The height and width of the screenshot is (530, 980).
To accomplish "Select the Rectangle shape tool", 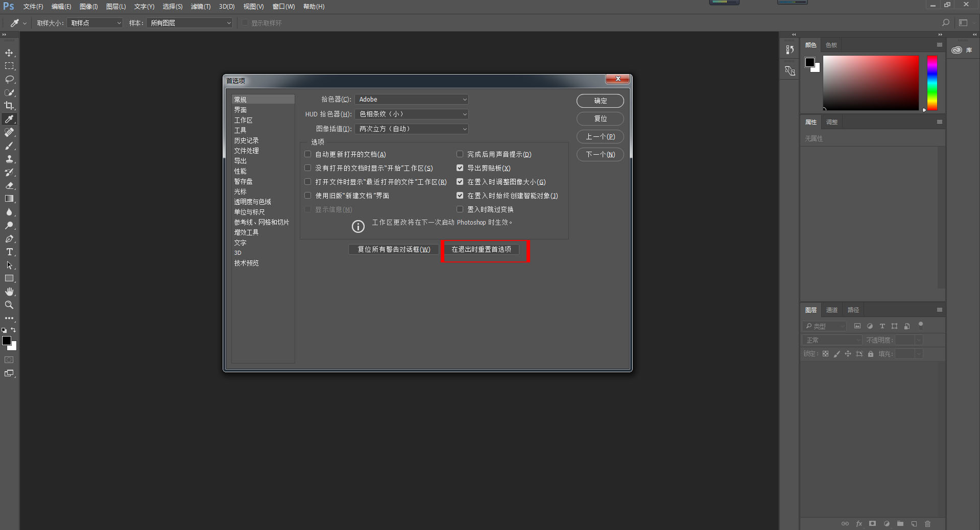I will [9, 278].
